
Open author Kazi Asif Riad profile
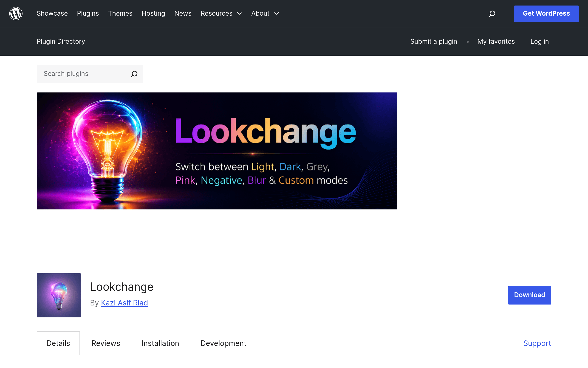pyautogui.click(x=124, y=303)
